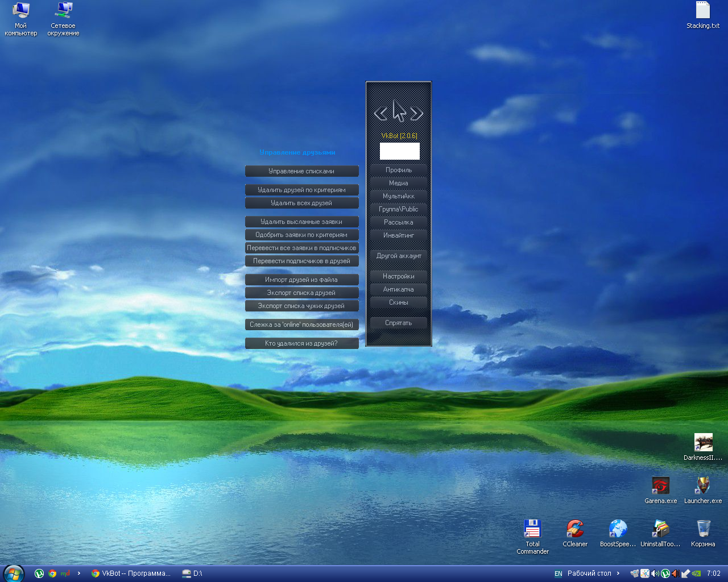Click the NVIDIA tray icon

click(696, 573)
